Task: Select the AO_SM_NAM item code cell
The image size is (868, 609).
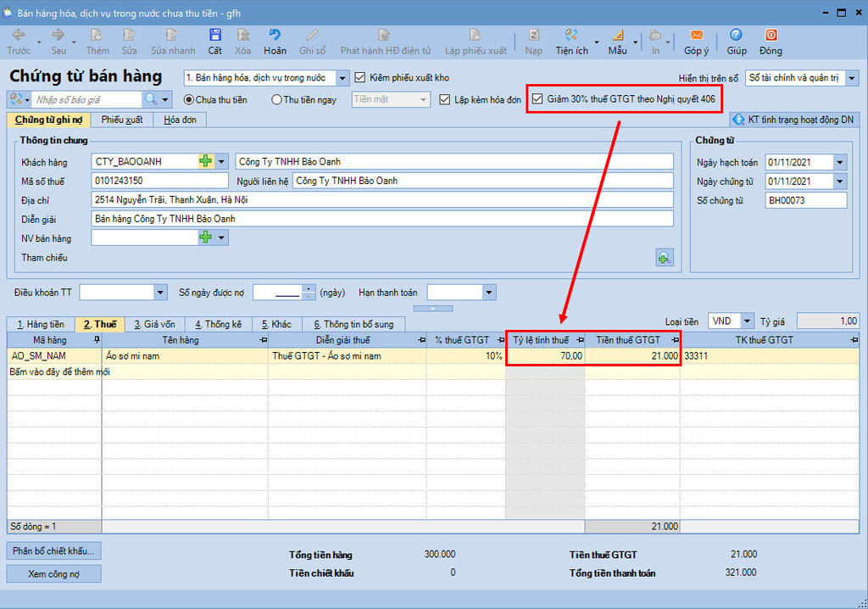Action: [x=54, y=355]
